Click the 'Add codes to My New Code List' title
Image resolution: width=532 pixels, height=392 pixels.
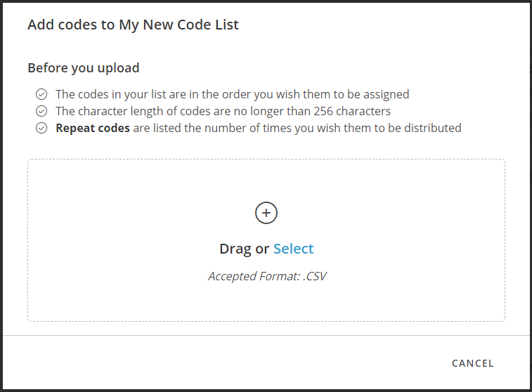[x=133, y=25]
